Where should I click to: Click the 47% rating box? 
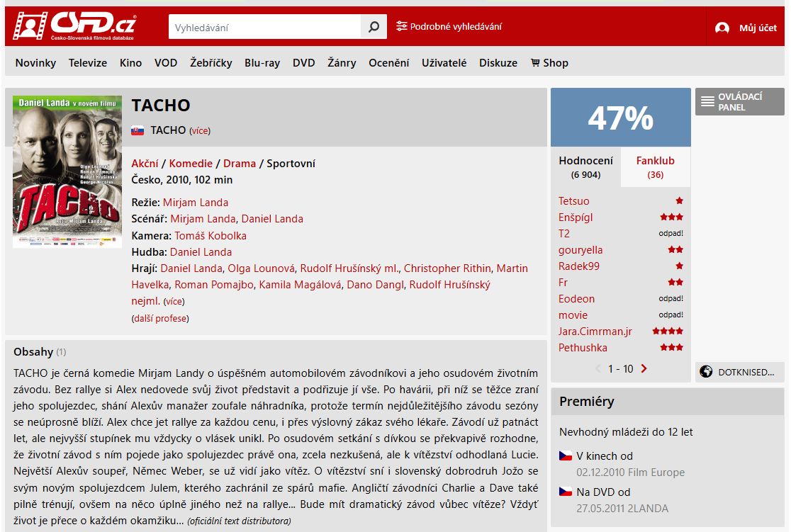pos(620,118)
